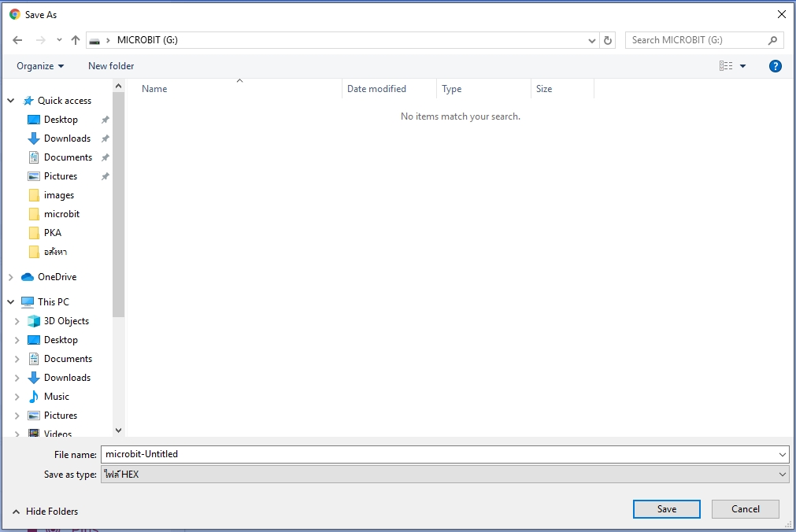Click the File name text field
796x532 pixels.
click(x=439, y=454)
